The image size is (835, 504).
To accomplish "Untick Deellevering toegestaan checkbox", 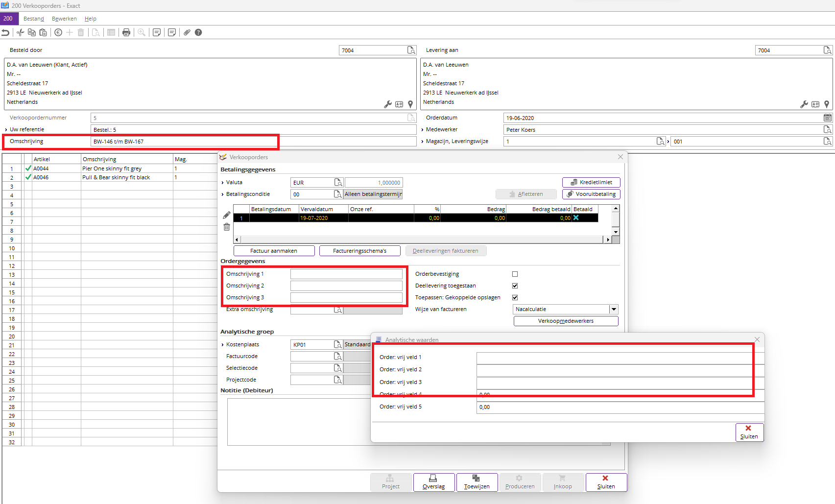I will click(x=515, y=286).
